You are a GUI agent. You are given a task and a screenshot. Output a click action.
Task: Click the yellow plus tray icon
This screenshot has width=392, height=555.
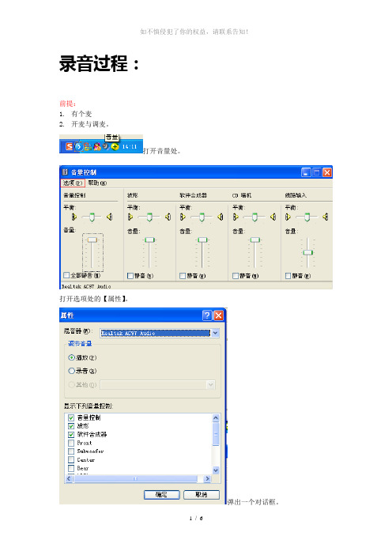[115, 146]
